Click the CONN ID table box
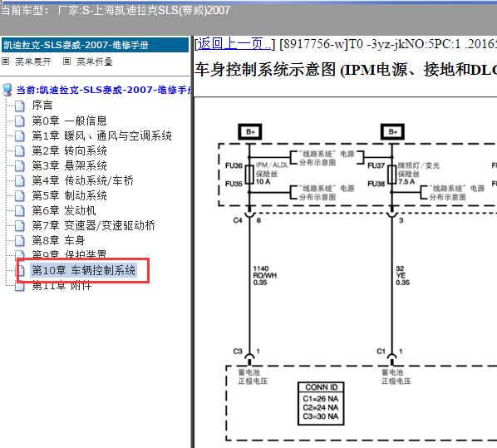This screenshot has height=448, width=497. click(321, 404)
